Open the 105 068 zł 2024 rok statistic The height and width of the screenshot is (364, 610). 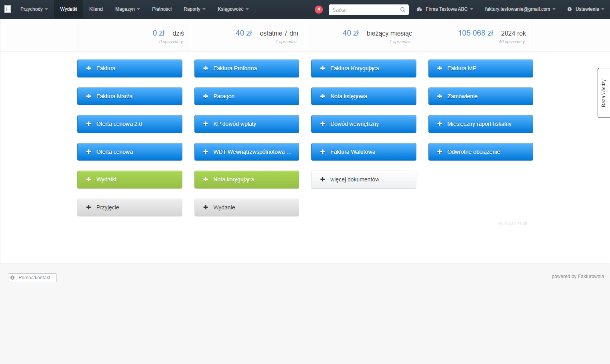click(476, 36)
